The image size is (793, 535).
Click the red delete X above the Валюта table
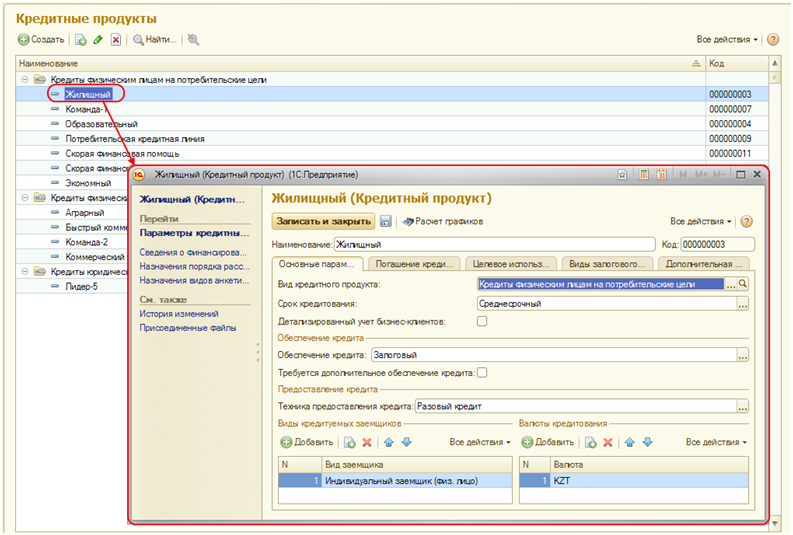(x=608, y=441)
